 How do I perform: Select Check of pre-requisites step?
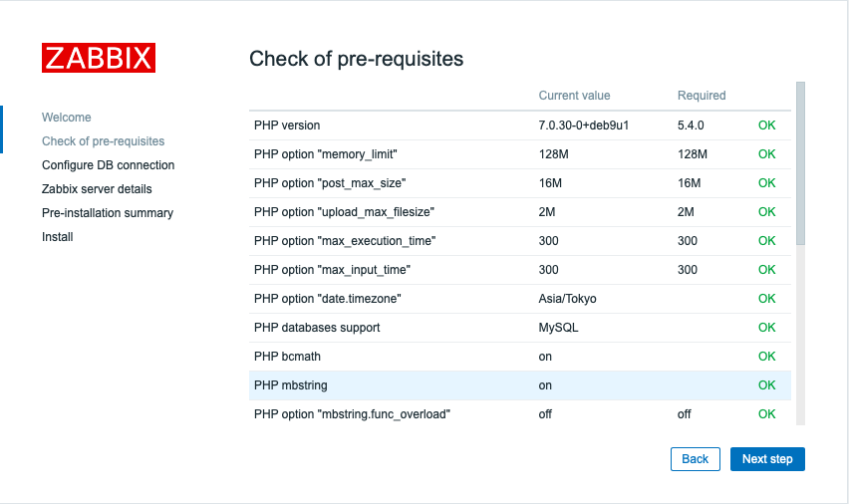104,141
